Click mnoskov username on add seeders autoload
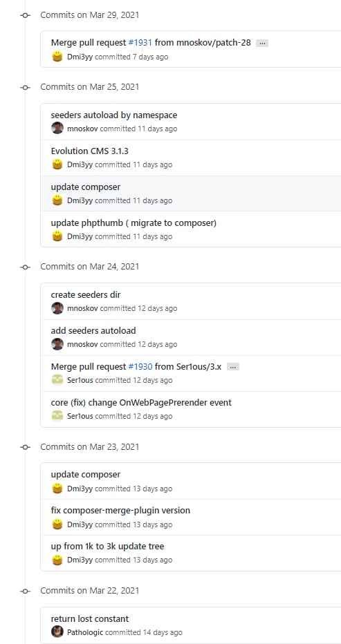The width and height of the screenshot is (341, 644). (82, 344)
